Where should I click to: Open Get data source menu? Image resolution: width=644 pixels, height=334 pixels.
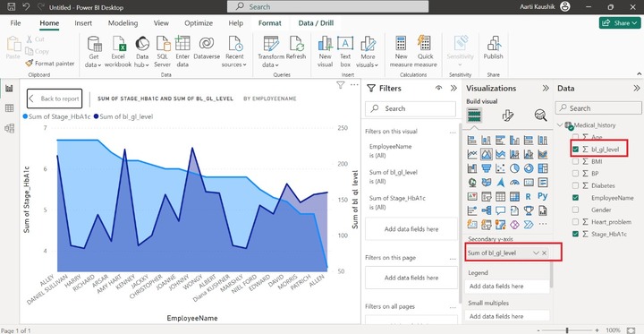[x=94, y=52]
